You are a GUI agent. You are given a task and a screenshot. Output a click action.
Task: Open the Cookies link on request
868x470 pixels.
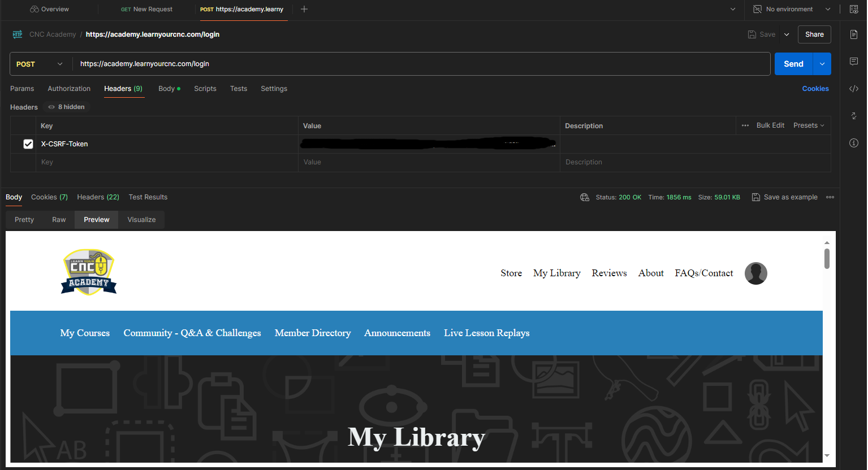tap(815, 89)
